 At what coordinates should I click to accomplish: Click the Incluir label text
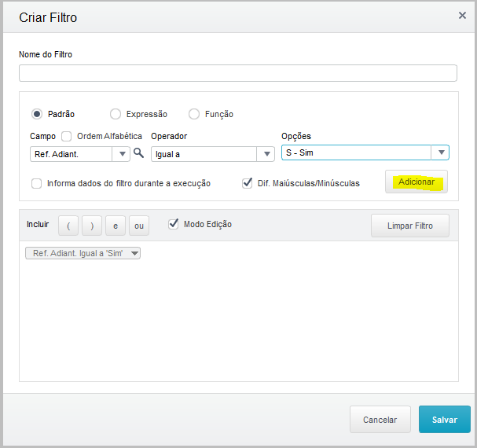coord(38,224)
